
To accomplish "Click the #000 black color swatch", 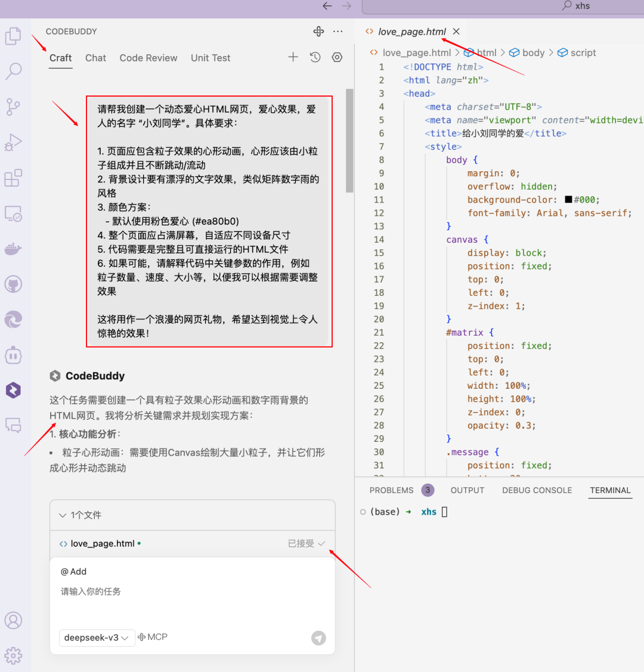I will pos(569,199).
